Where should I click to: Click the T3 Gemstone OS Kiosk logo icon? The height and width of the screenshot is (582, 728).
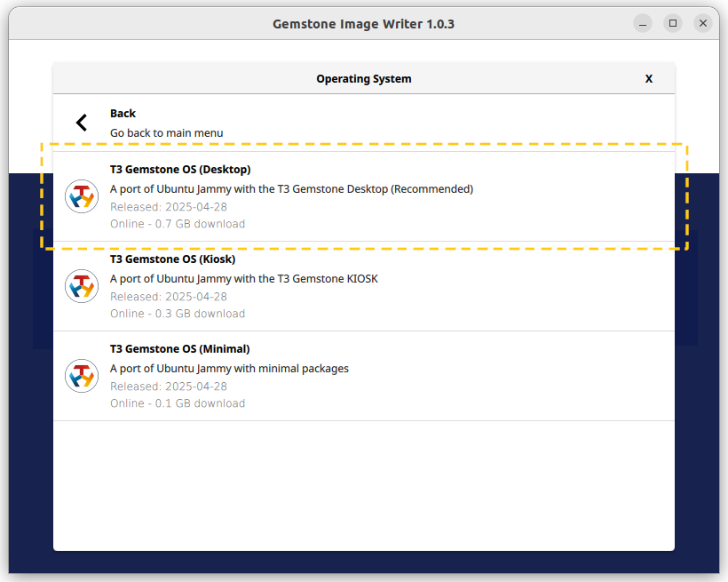tap(82, 286)
